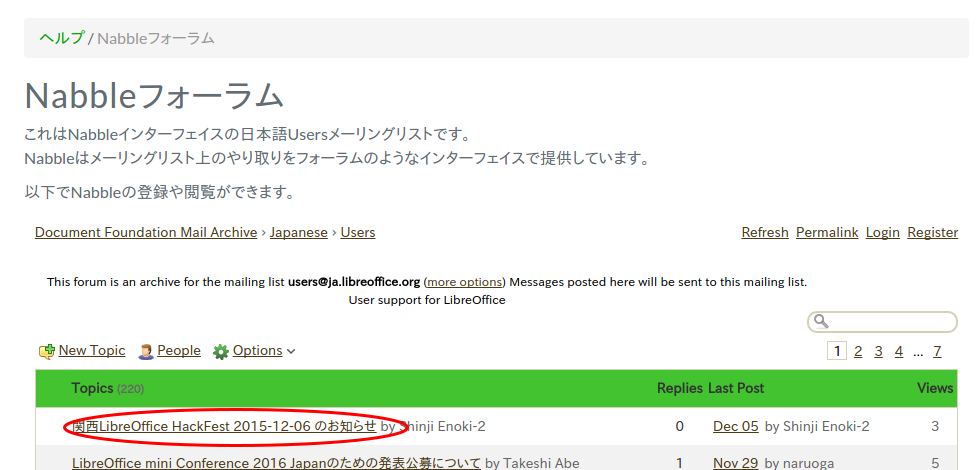The height and width of the screenshot is (470, 980).
Task: Click users@ja.libreoffice.org mailing list address
Action: 354,282
